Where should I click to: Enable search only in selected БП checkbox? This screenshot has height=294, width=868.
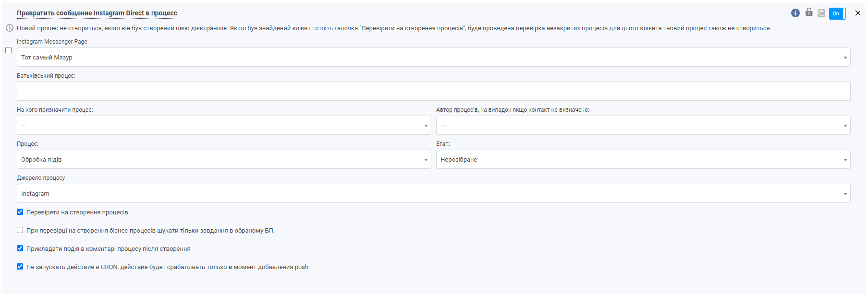[20, 230]
